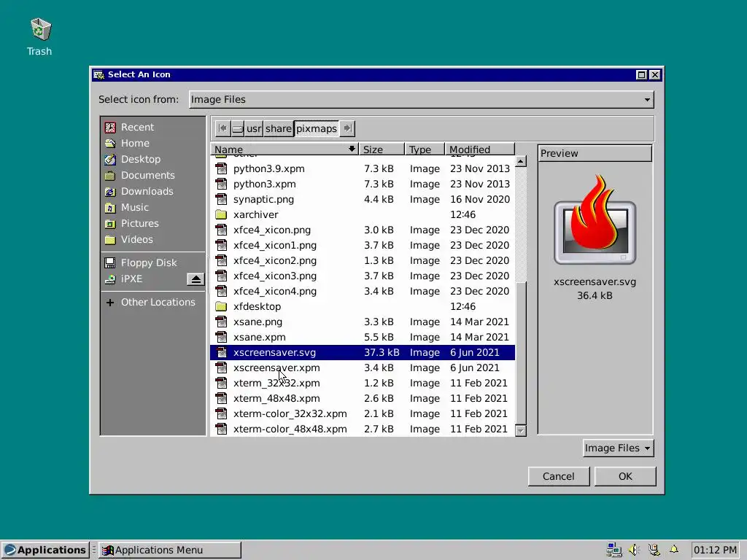Click the file list vertical scrollbar thumb
The width and height of the screenshot is (747, 560).
tap(521, 352)
